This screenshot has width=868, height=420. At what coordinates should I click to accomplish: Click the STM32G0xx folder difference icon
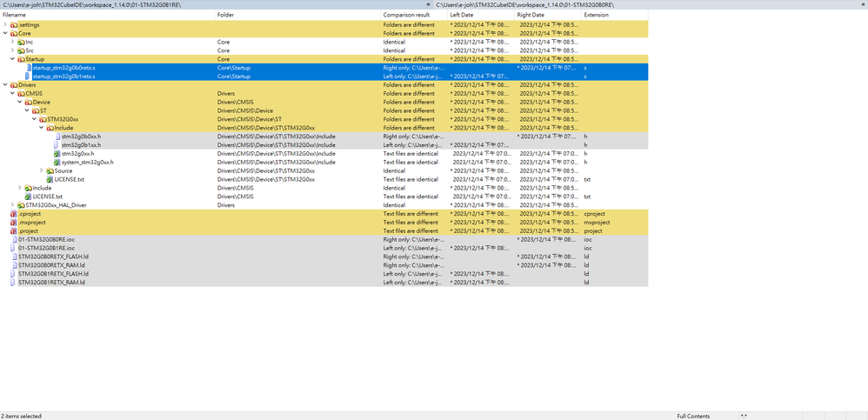(43, 119)
